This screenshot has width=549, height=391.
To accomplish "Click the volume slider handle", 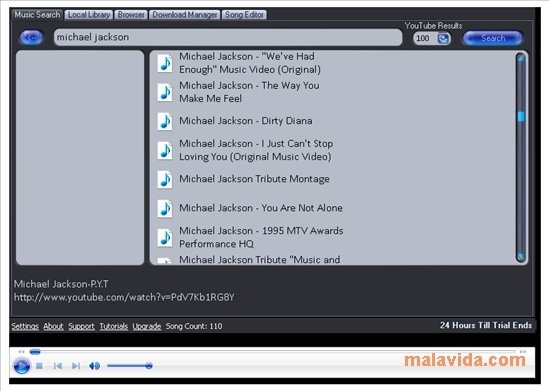I will point(149,366).
